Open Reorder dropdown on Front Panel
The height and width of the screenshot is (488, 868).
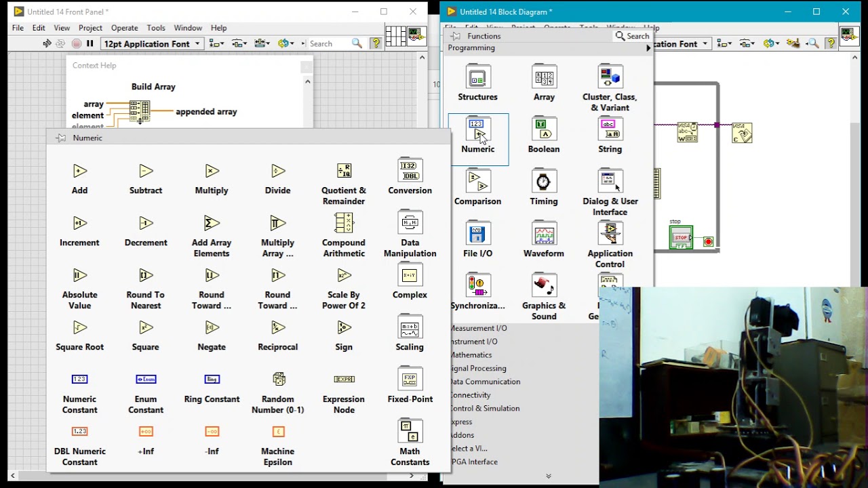pyautogui.click(x=286, y=43)
